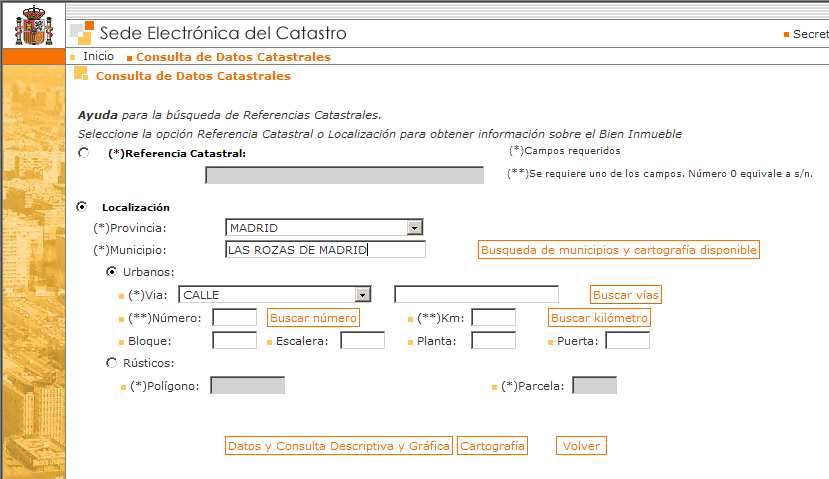Click the Referencia Catastral text field
This screenshot has width=829, height=479.
pyautogui.click(x=344, y=175)
